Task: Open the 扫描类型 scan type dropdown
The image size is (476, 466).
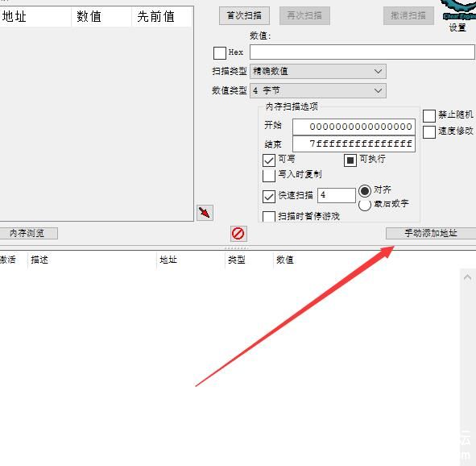Action: click(318, 72)
